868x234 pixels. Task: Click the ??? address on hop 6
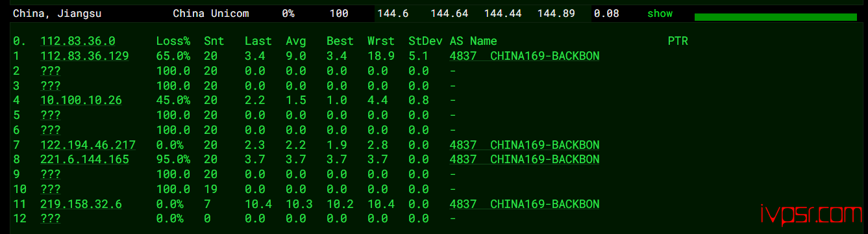click(x=51, y=130)
